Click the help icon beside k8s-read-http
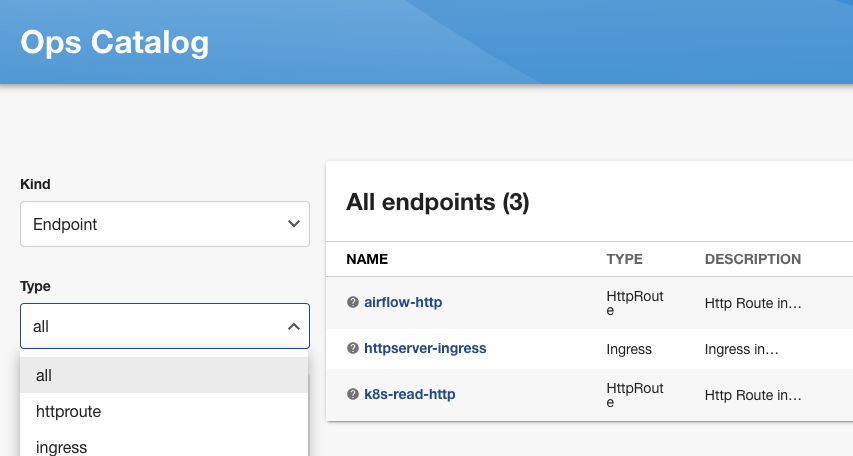This screenshot has width=853, height=456. [353, 394]
